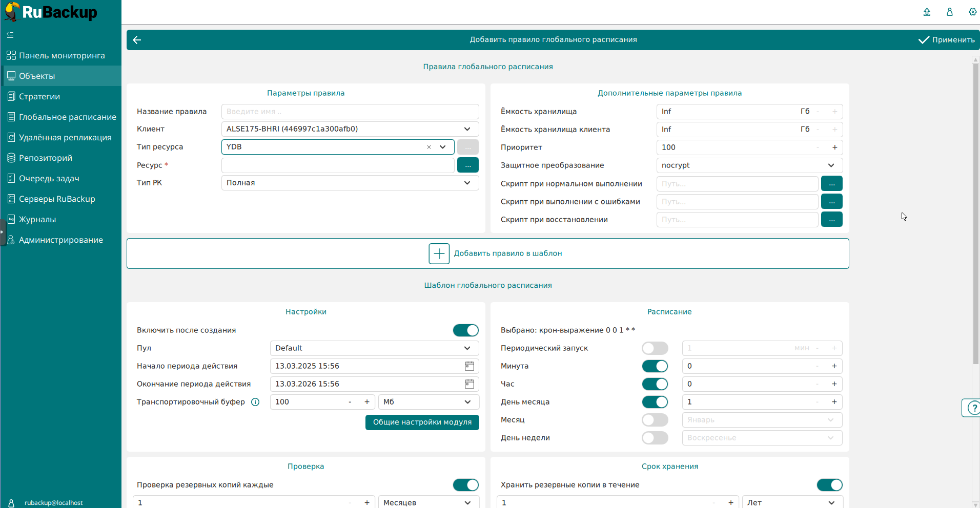This screenshot has height=508, width=980.
Task: Open the user profile icon at top right
Action: (949, 12)
